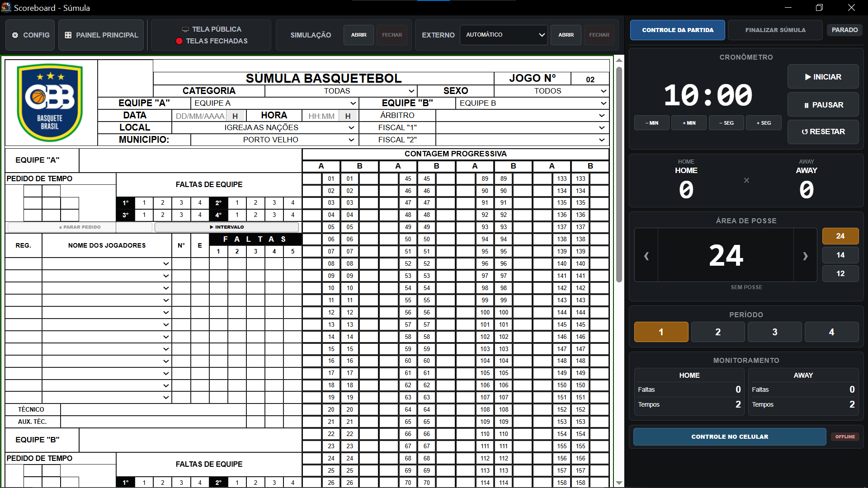Click the CBB Basquete Brasil logo
868x488 pixels.
50,103
